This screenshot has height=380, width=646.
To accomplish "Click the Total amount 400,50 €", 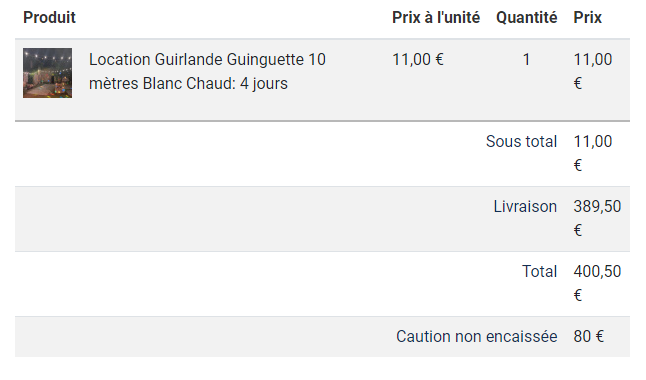I will pos(597,284).
